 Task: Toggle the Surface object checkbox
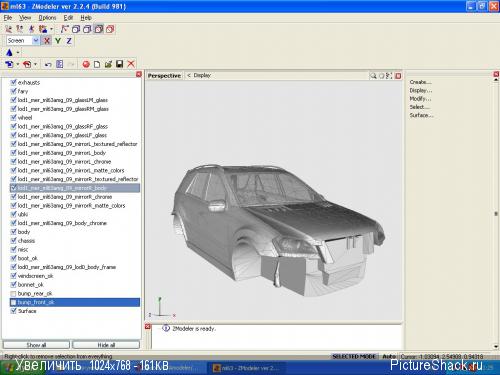(13, 311)
